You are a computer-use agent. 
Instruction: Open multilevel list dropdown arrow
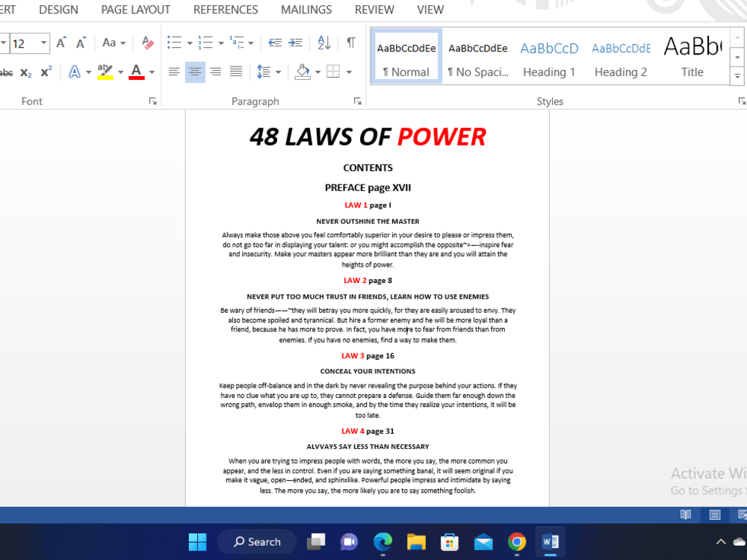pyautogui.click(x=251, y=43)
